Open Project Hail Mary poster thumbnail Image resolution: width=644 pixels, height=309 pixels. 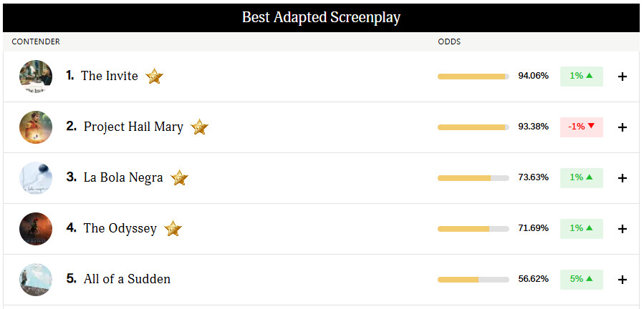[x=36, y=127]
